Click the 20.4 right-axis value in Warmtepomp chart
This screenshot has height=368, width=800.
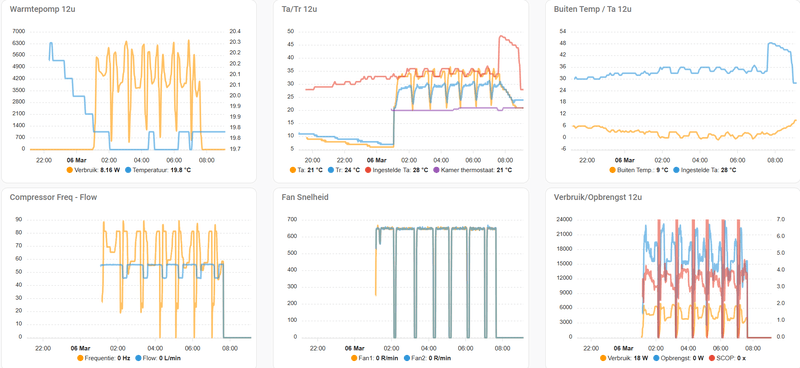tap(236, 32)
